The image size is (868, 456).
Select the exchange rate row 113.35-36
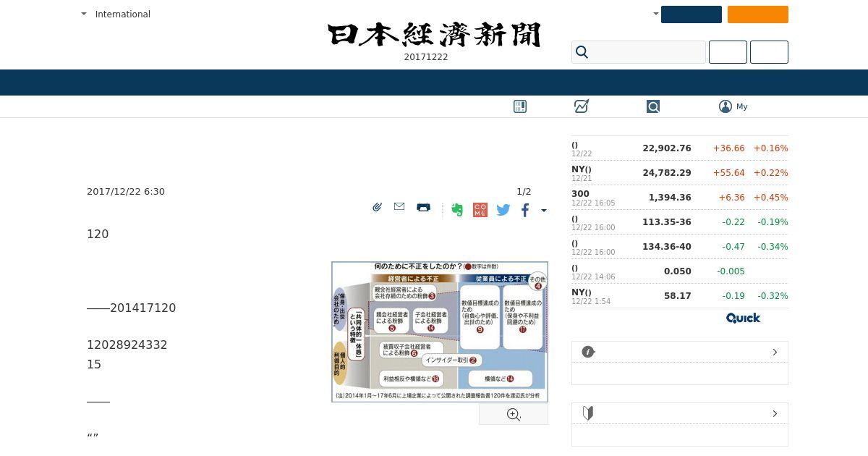pyautogui.click(x=680, y=222)
